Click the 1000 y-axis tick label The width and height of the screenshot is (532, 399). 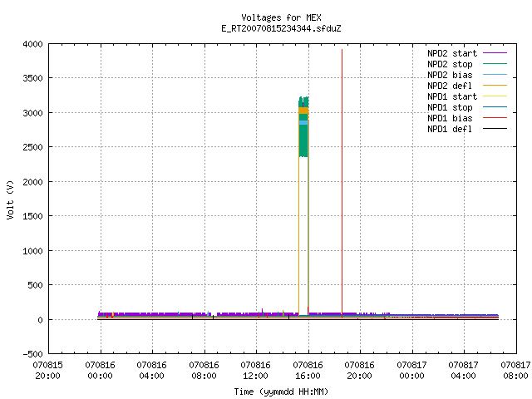[x=32, y=251]
